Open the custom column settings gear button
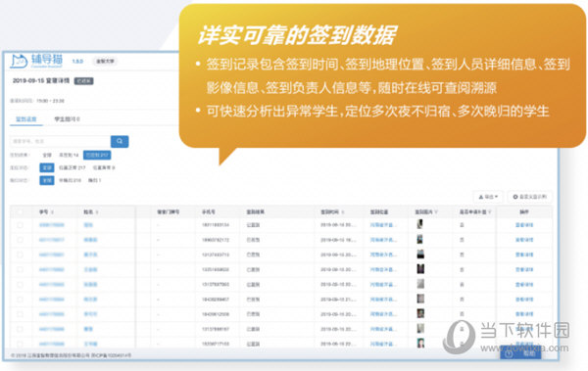Viewport: 588px width, 371px height. pos(530,197)
